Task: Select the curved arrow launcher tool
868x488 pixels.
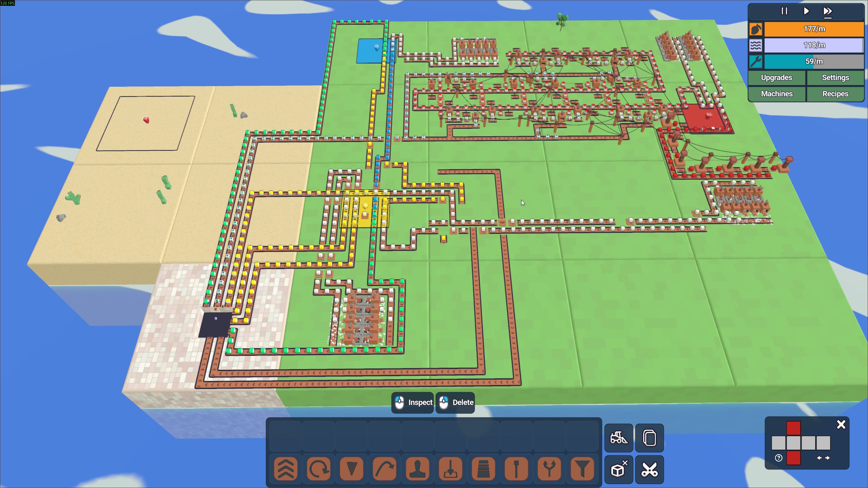Action: 384,469
